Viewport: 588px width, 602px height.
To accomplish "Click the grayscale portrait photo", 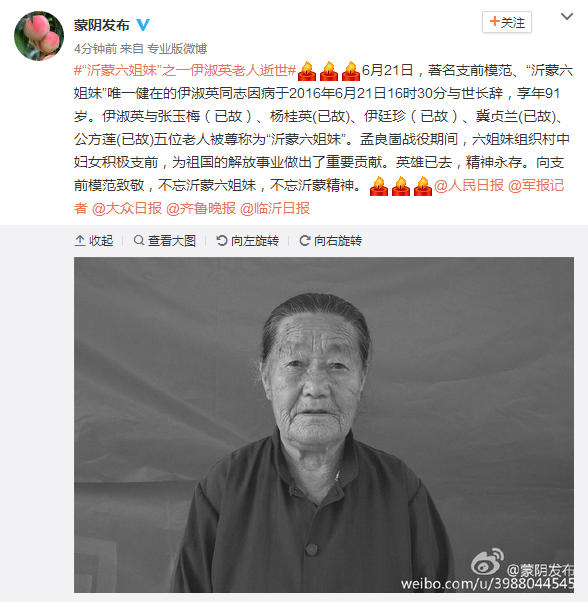I will click(x=324, y=425).
